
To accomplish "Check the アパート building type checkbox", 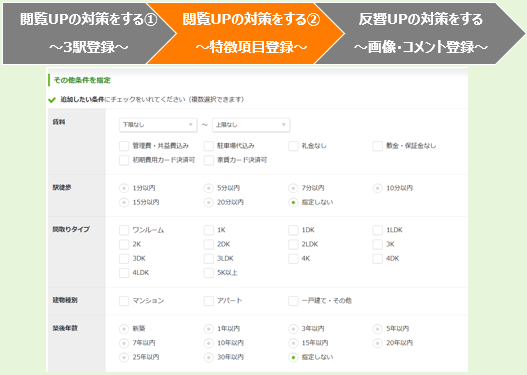I will pyautogui.click(x=209, y=301).
